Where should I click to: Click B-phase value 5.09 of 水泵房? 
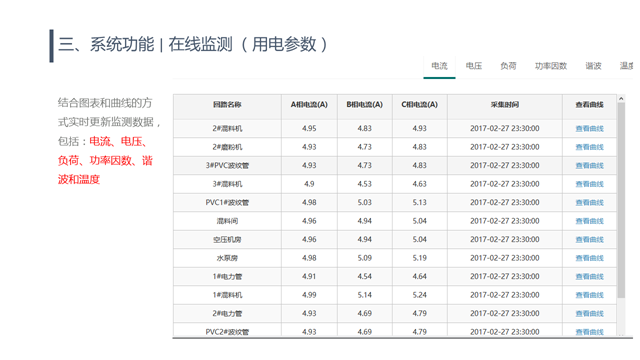pyautogui.click(x=364, y=258)
